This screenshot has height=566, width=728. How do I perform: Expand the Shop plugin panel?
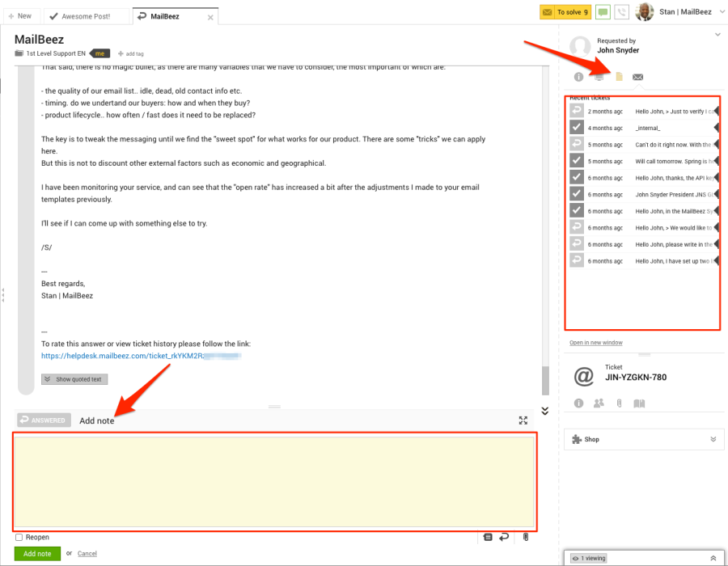pyautogui.click(x=644, y=439)
